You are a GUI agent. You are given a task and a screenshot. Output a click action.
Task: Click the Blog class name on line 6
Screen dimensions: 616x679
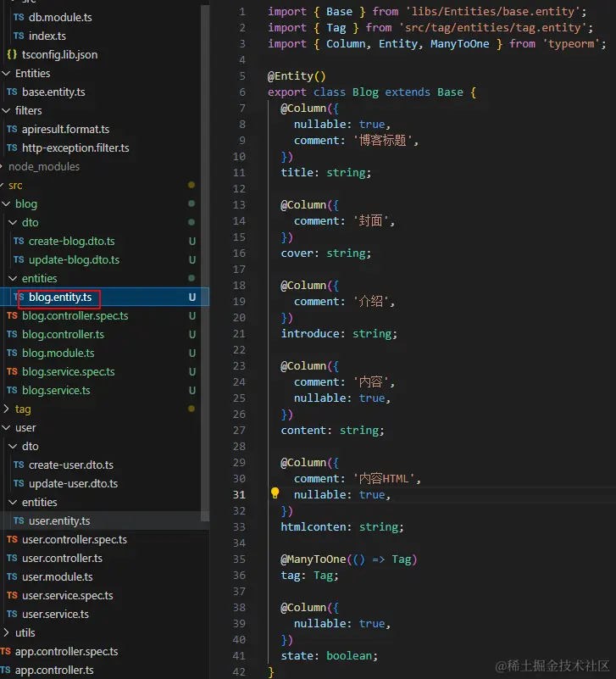click(365, 92)
